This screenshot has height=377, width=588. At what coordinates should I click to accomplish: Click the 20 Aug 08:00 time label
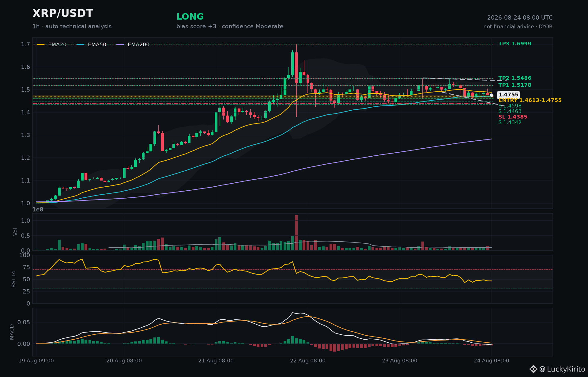(x=124, y=361)
